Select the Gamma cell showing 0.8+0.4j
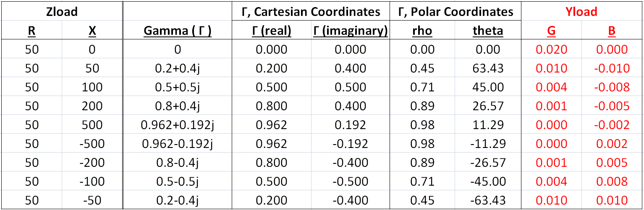This screenshot has height=210, width=644. click(177, 106)
